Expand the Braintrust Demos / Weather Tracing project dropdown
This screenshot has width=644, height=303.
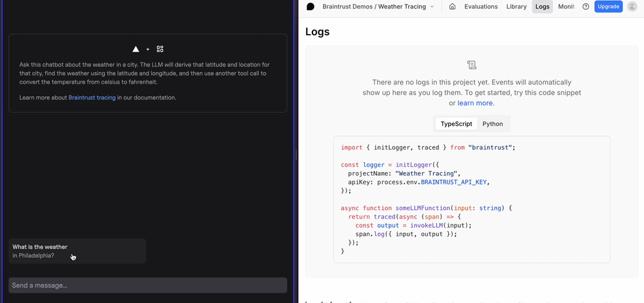[x=378, y=7]
